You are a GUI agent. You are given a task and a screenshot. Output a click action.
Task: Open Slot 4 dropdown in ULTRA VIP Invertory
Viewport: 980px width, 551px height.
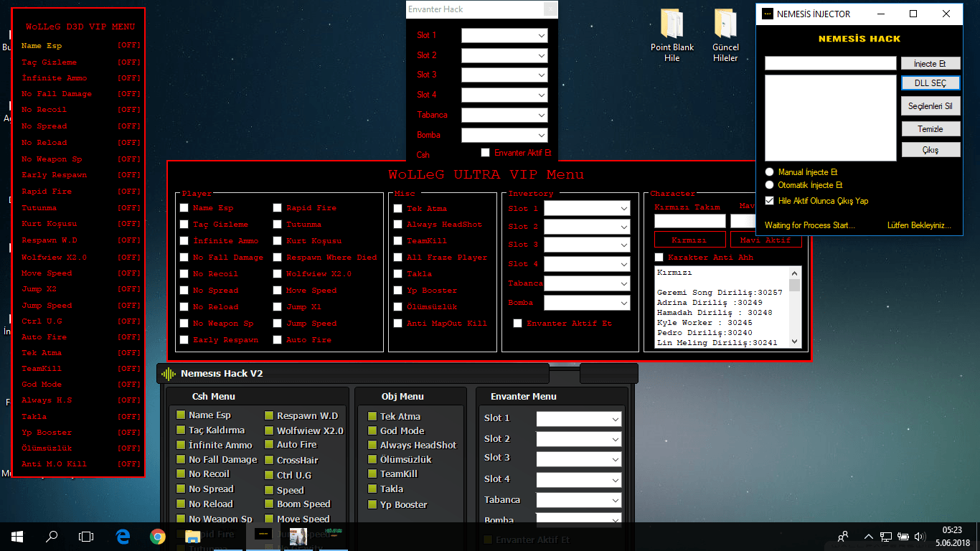point(587,265)
